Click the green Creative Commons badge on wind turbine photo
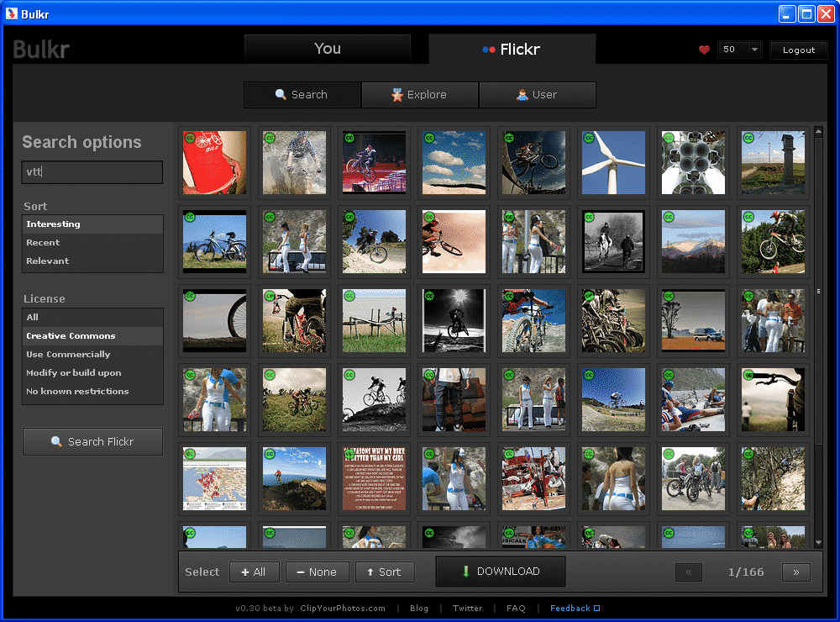 [589, 138]
